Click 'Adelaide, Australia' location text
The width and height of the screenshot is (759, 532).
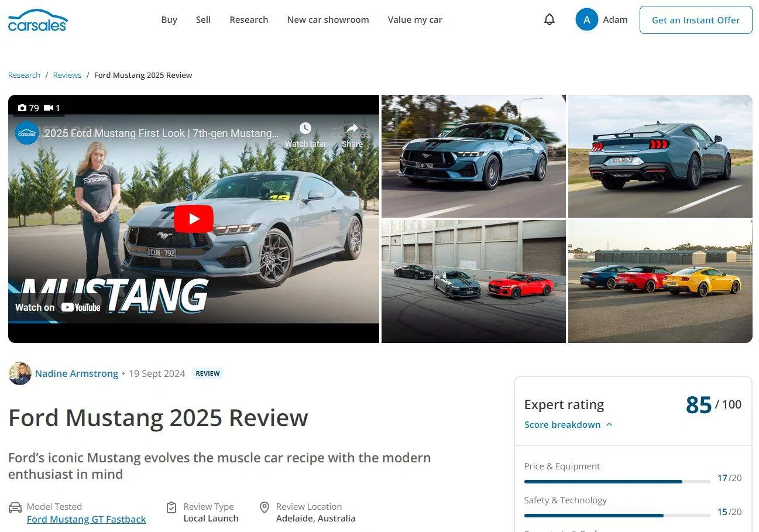pyautogui.click(x=315, y=519)
